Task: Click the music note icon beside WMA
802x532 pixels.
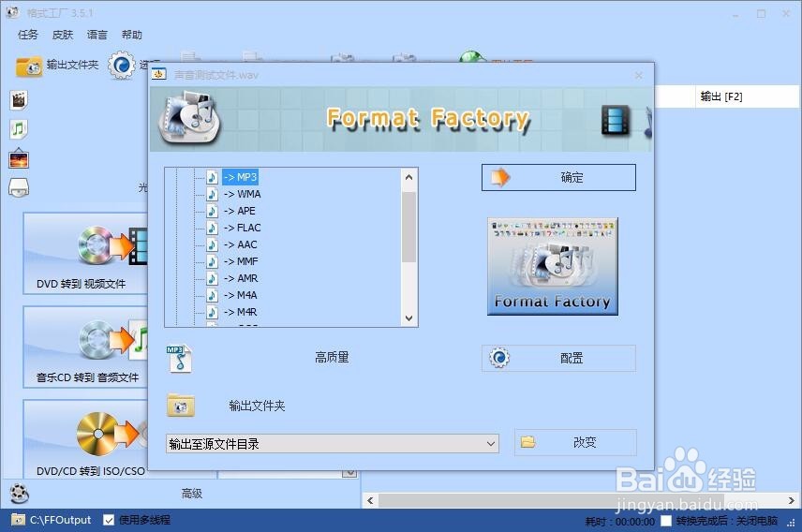Action: pyautogui.click(x=213, y=194)
